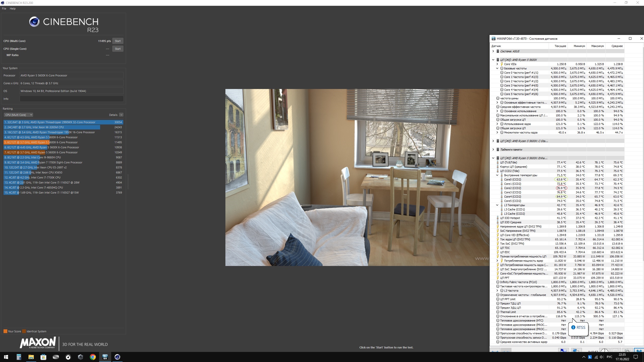Open the Details dropdown arrow
Viewport: 644px width, 362px height.
point(121,115)
